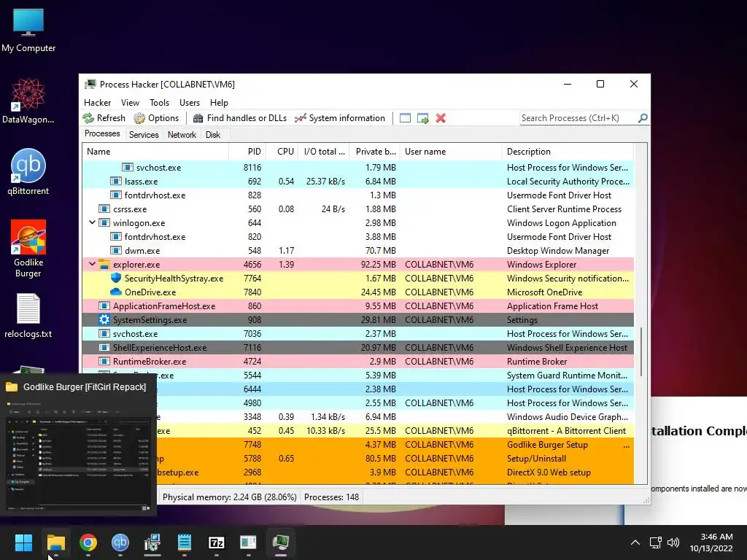The image size is (747, 560).
Task: Sort by the CPU column header
Action: (x=282, y=152)
